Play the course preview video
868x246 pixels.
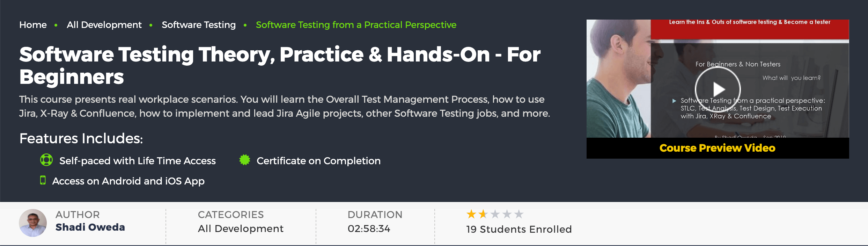pos(718,89)
